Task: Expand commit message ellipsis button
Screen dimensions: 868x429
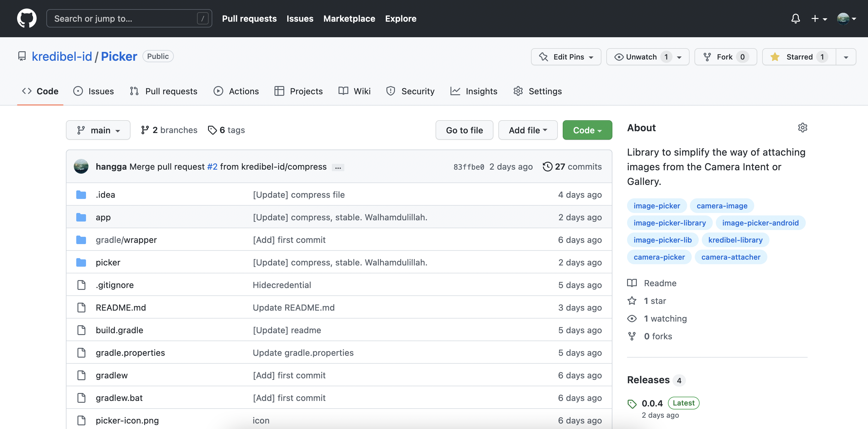Action: pos(338,168)
